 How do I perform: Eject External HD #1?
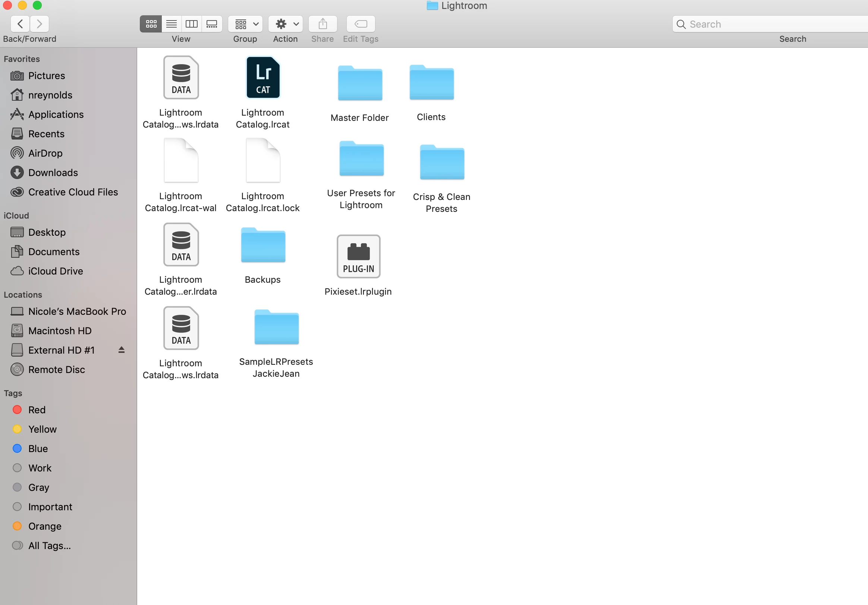pyautogui.click(x=121, y=350)
